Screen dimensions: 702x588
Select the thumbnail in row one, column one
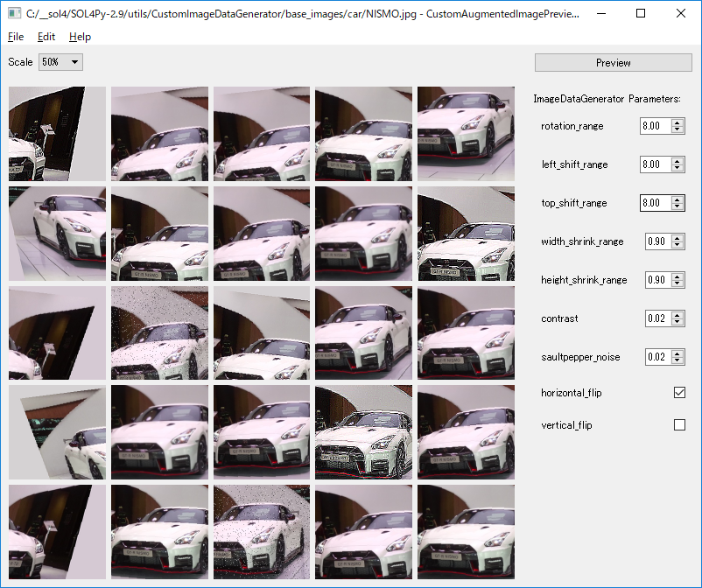pyautogui.click(x=57, y=134)
